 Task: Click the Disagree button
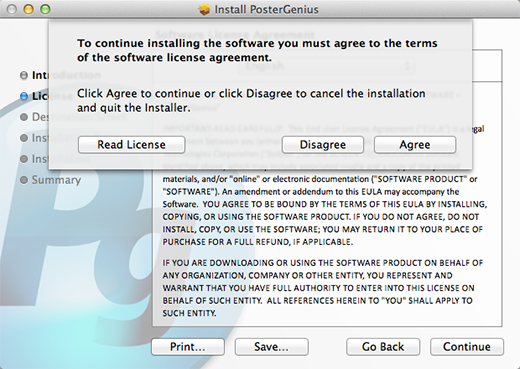pyautogui.click(x=323, y=145)
